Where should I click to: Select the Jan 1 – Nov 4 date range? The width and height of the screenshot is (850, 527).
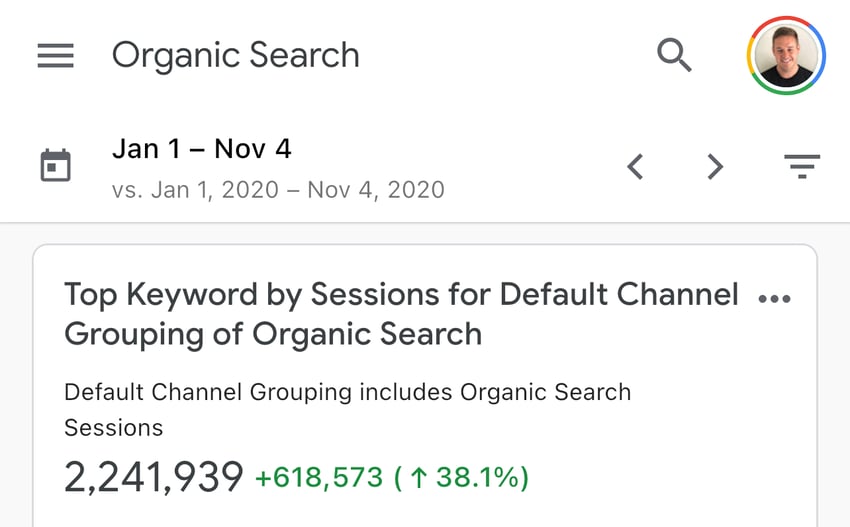[202, 149]
